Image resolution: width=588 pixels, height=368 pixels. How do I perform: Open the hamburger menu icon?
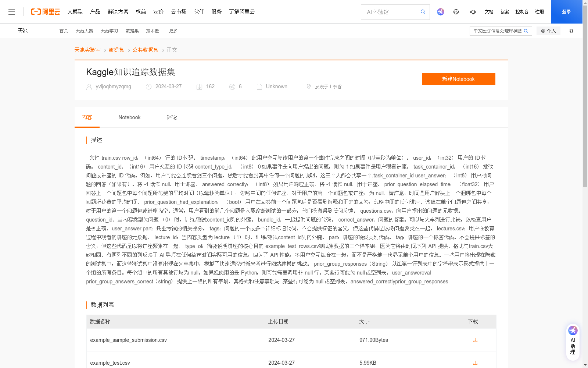tap(12, 12)
